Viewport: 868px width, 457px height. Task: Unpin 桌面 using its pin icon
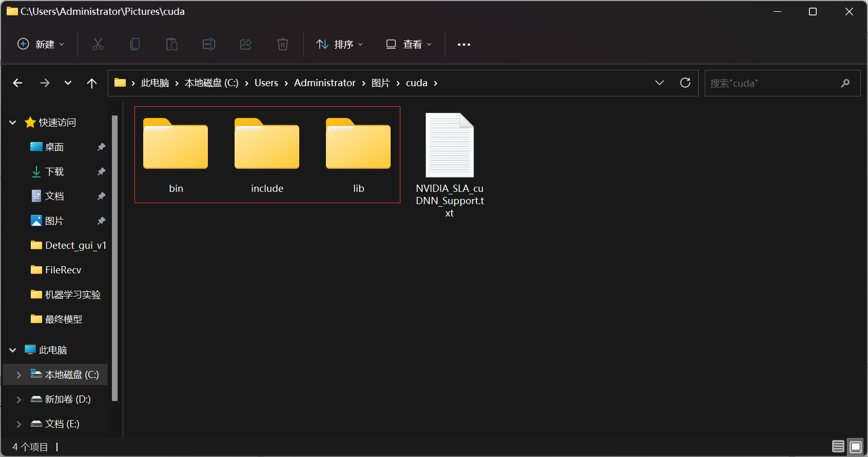pyautogui.click(x=101, y=147)
